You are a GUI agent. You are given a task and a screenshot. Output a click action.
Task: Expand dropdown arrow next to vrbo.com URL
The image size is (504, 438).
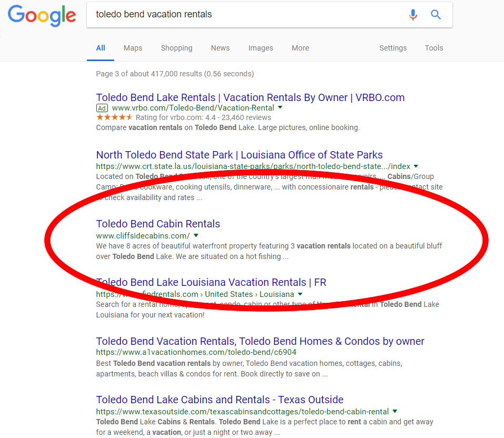coord(280,107)
